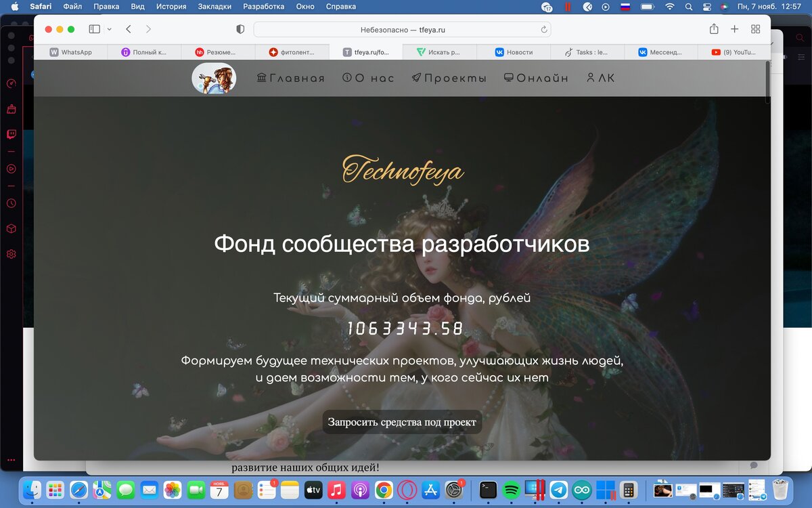This screenshot has width=812, height=508.
Task: Open Spotify from the Dock
Action: [512, 490]
